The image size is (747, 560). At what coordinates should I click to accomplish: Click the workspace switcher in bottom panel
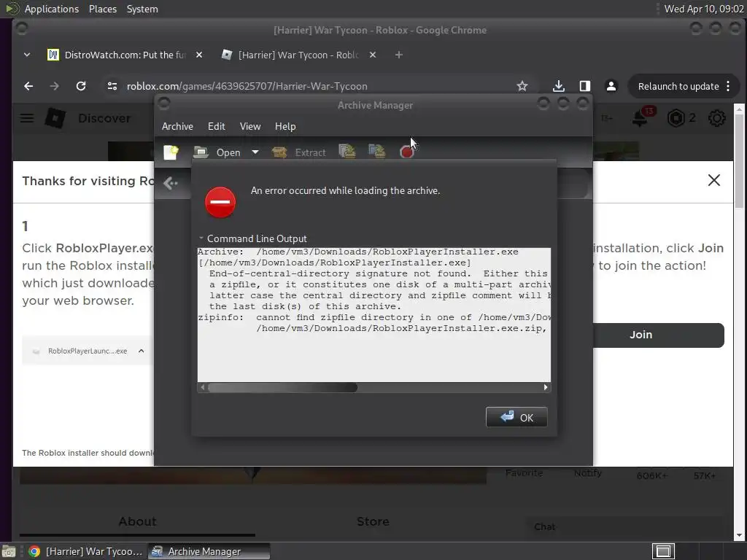tap(663, 551)
